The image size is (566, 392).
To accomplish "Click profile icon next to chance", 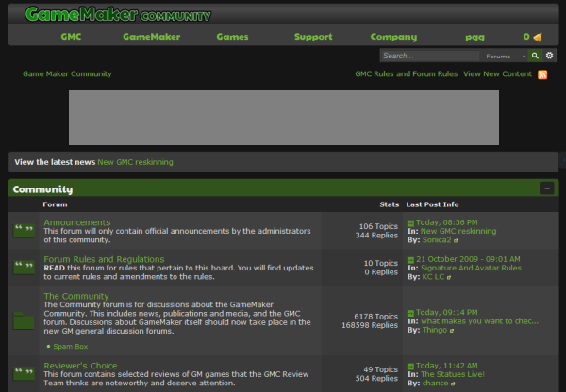I will (x=453, y=384).
